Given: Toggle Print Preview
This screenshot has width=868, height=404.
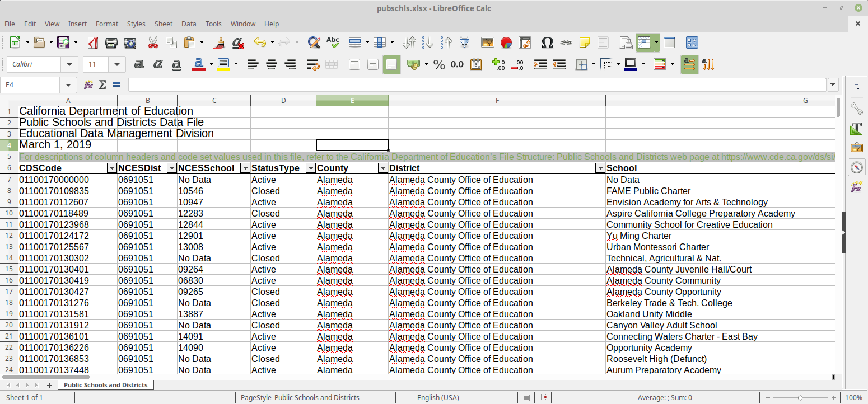Looking at the screenshot, I should [x=130, y=43].
